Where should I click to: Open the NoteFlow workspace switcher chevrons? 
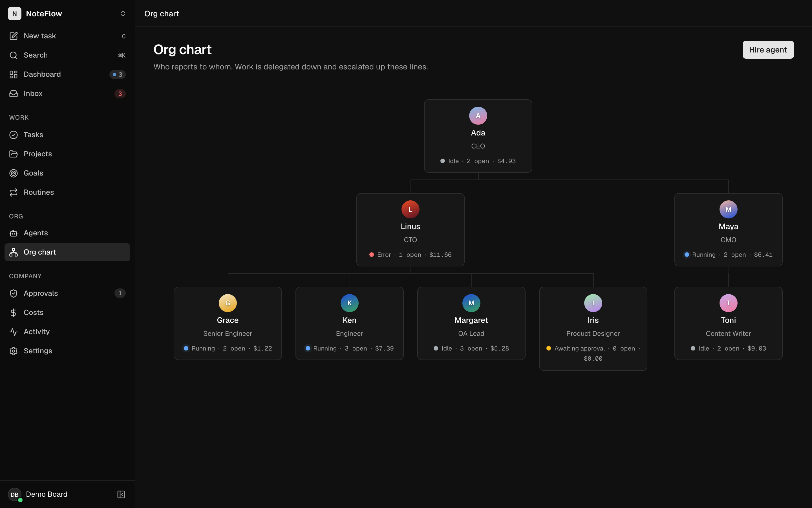(123, 14)
